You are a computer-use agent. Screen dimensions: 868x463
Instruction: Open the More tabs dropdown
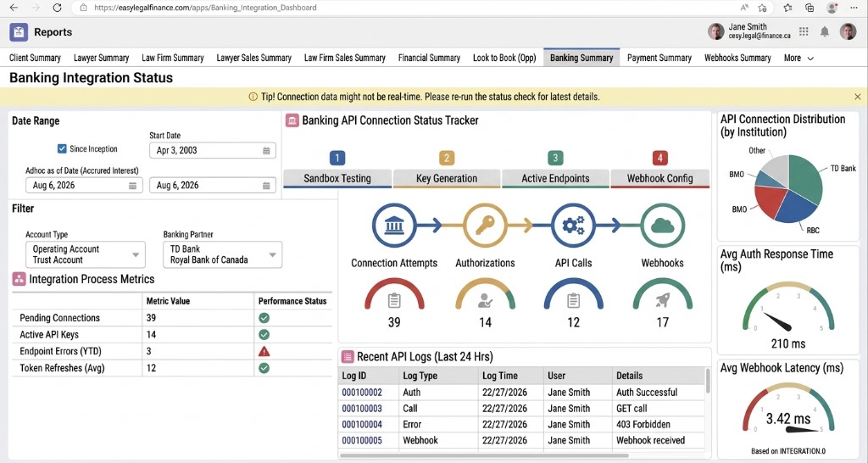[x=798, y=59]
